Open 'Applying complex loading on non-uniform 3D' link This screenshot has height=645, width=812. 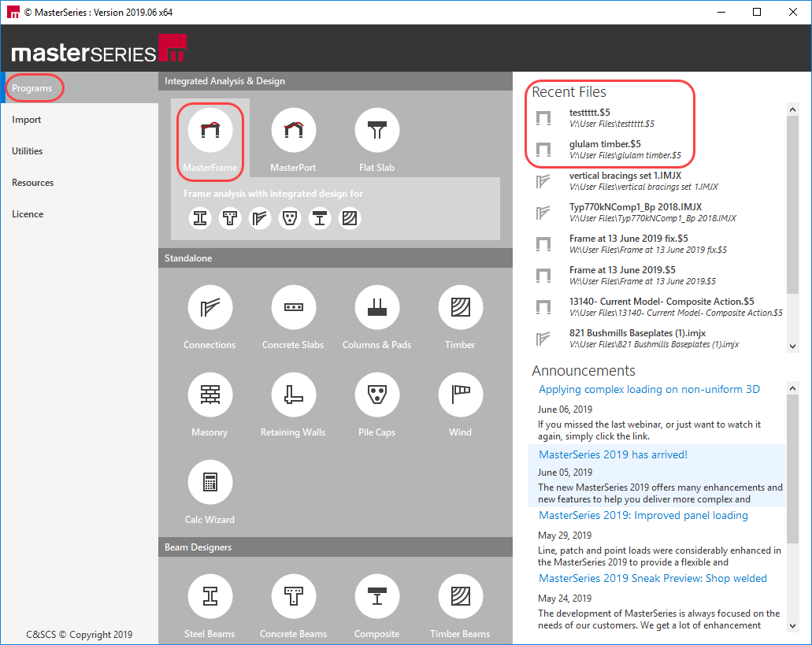[649, 389]
